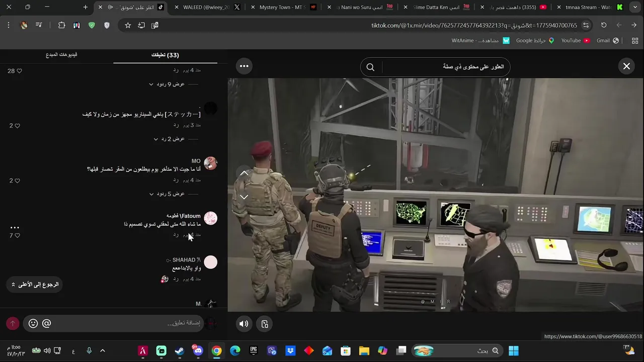Screen dimensions: 644x362
Task: Like MO's comment
Action: click(x=17, y=180)
